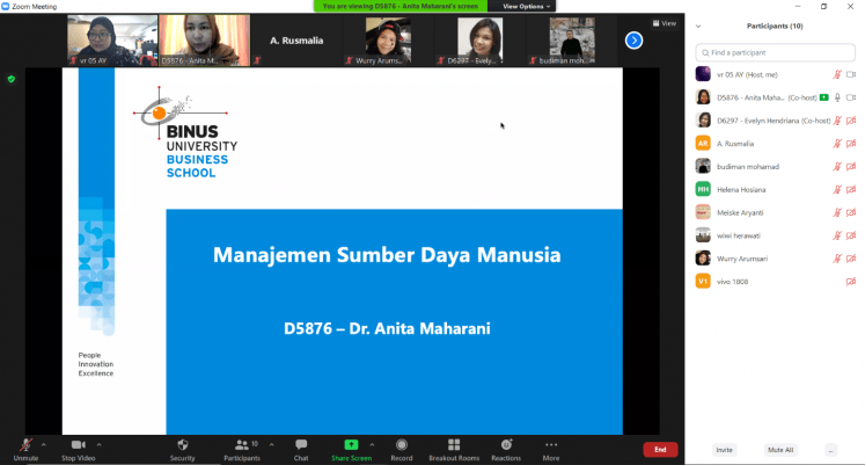This screenshot has height=466, width=866.
Task: Open the more options button beside Mute All
Action: click(830, 450)
